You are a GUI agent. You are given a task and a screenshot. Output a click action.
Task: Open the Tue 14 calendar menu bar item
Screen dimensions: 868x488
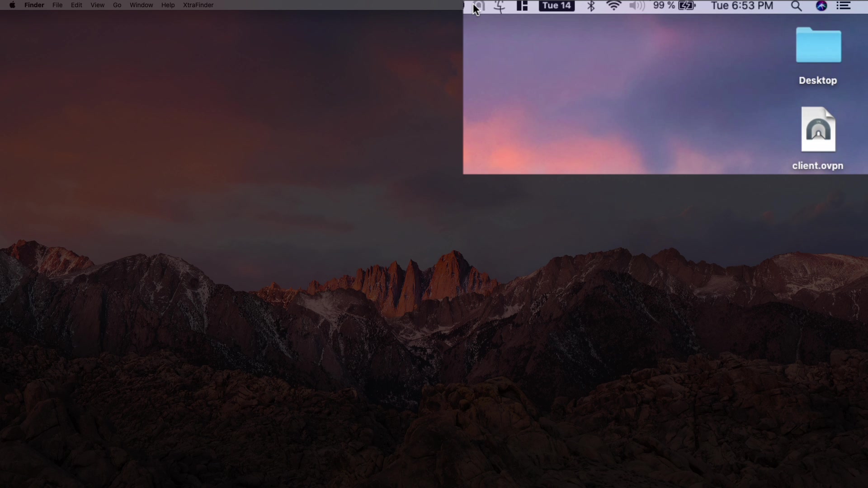click(557, 6)
